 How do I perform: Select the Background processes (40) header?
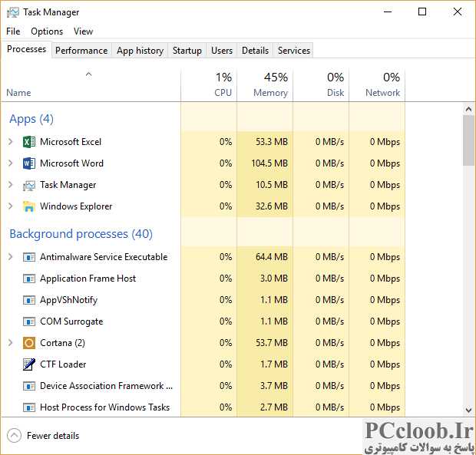click(81, 234)
